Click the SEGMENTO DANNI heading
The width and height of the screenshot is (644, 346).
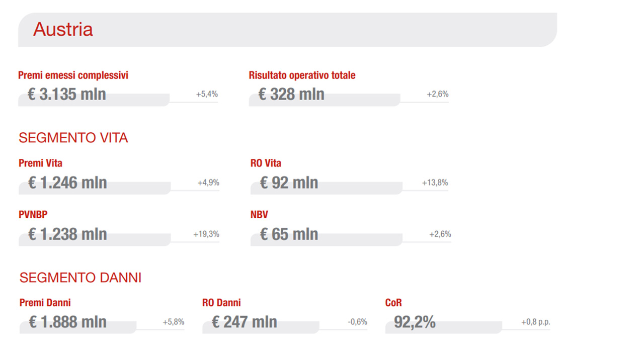[x=80, y=278]
